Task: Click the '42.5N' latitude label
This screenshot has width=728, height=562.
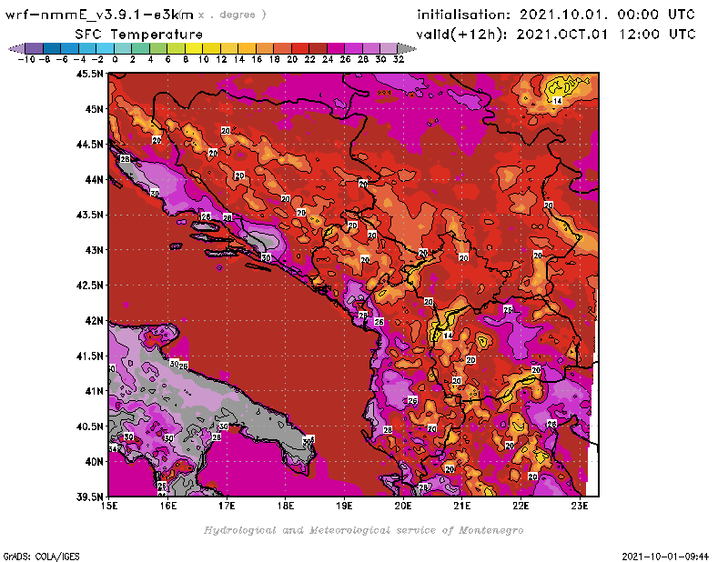Action: coord(89,286)
